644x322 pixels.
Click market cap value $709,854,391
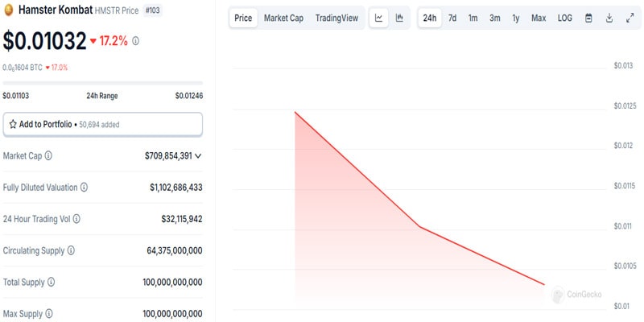[x=168, y=155]
